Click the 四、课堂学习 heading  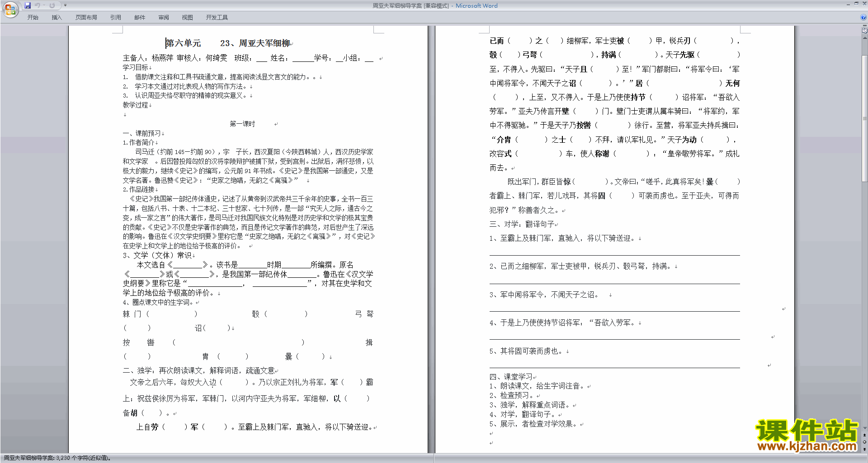click(x=511, y=377)
